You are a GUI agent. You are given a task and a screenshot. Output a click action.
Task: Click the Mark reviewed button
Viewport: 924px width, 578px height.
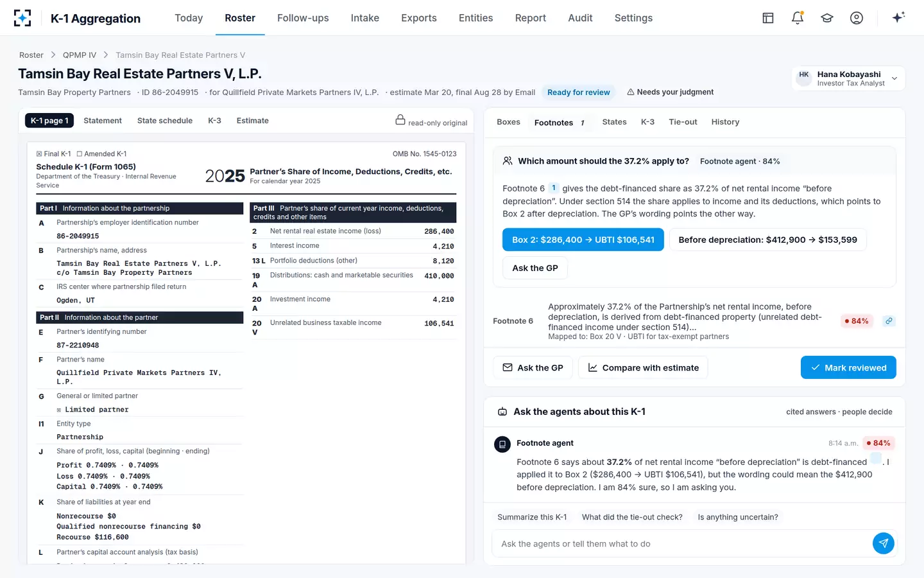(848, 367)
